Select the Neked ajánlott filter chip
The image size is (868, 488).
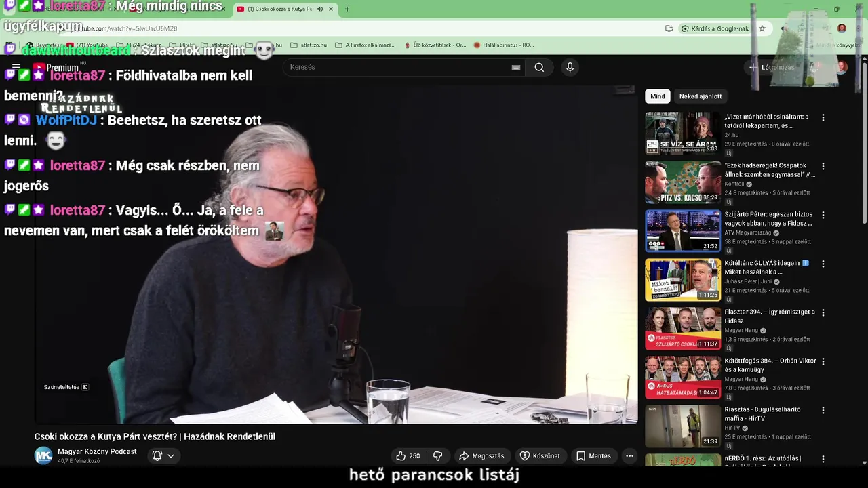(701, 96)
